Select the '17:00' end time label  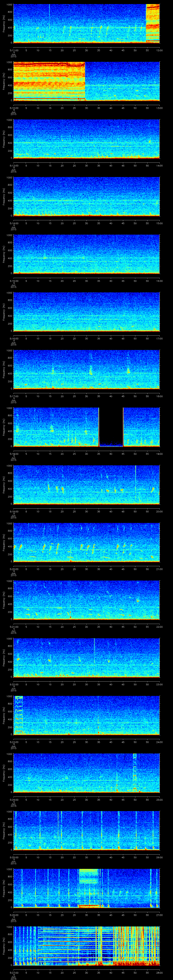(159, 338)
